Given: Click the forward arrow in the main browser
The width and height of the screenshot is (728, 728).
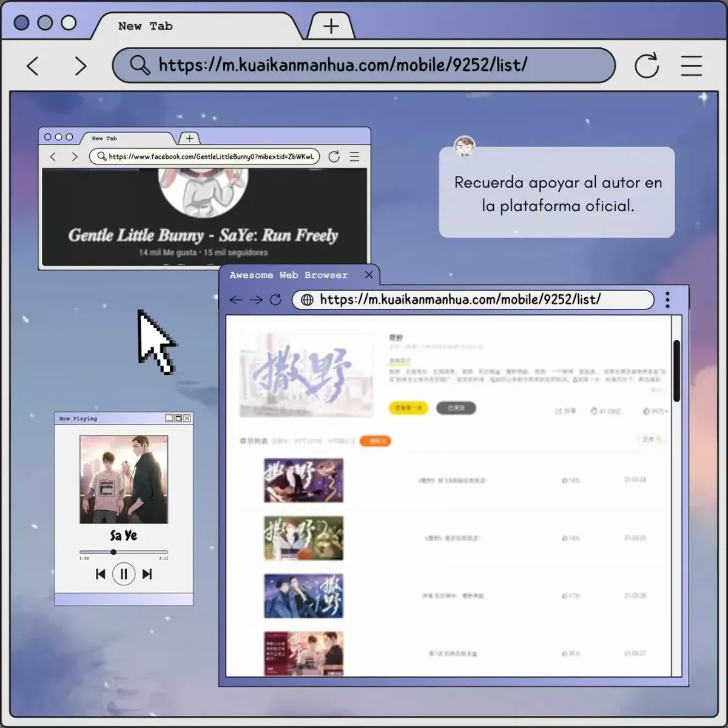Looking at the screenshot, I should (x=80, y=66).
